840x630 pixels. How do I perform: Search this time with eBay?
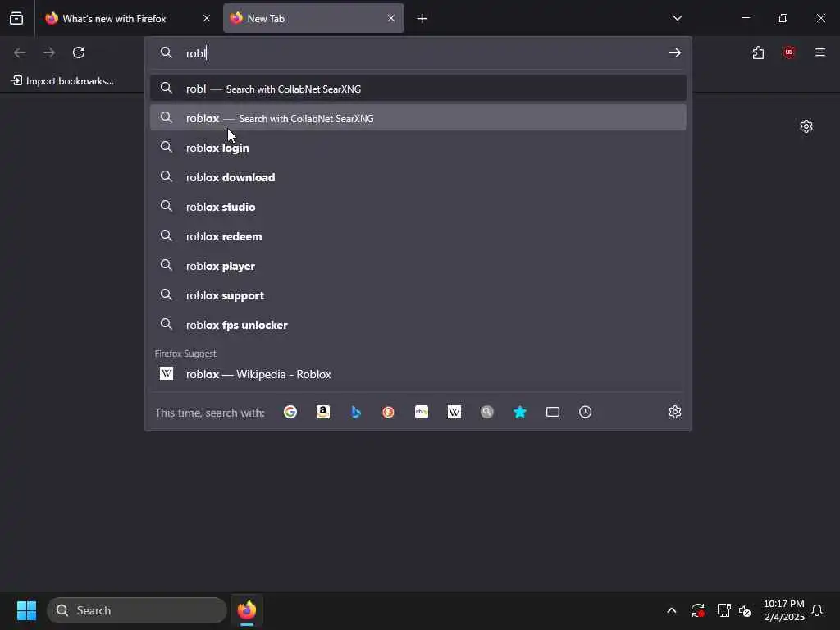[422, 412]
